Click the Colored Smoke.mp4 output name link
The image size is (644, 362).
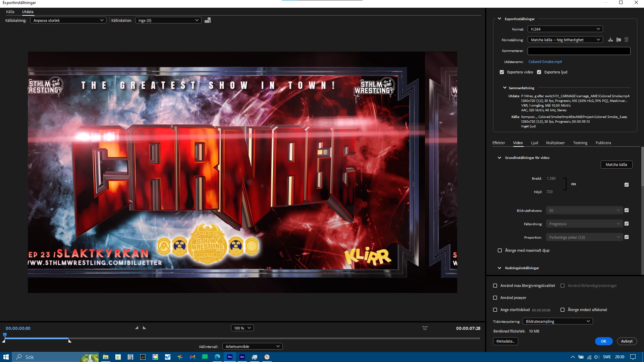545,62
